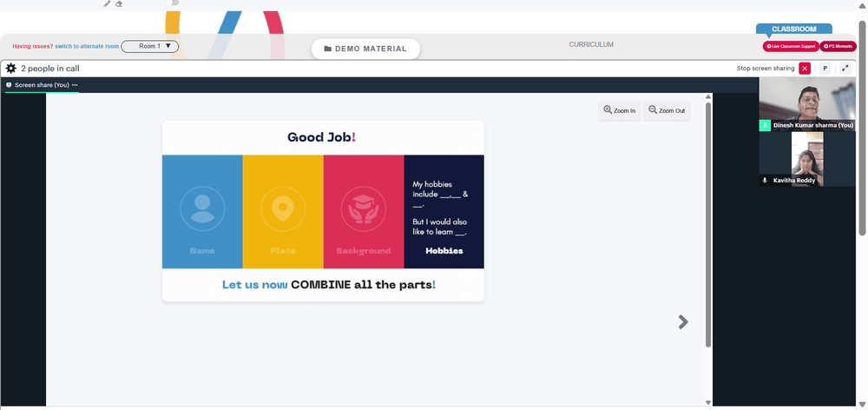Screen dimensions: 868x410
Task: Open the Room 1 dropdown
Action: [149, 46]
